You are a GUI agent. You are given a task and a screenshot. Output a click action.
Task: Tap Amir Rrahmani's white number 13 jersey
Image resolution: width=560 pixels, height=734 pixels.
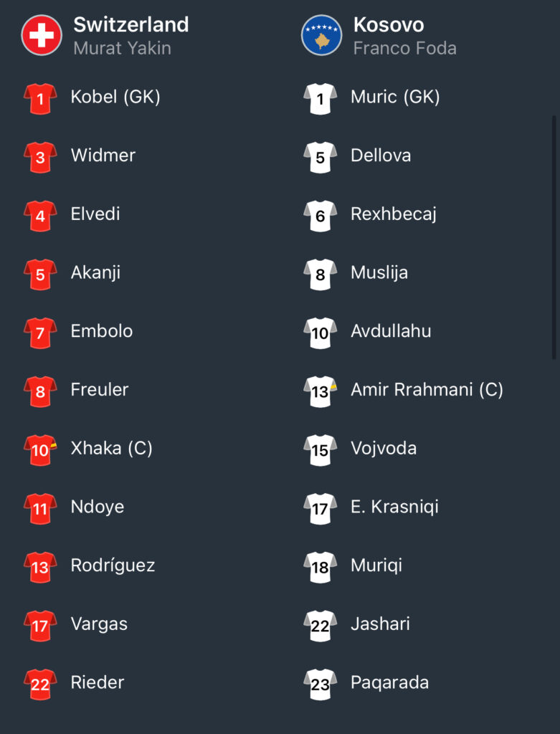pyautogui.click(x=321, y=391)
